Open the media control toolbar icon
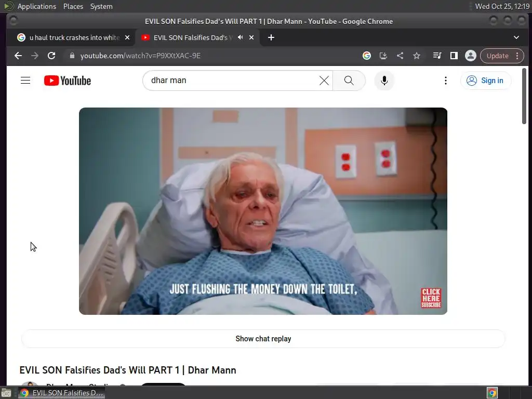This screenshot has height=399, width=532. click(x=437, y=56)
